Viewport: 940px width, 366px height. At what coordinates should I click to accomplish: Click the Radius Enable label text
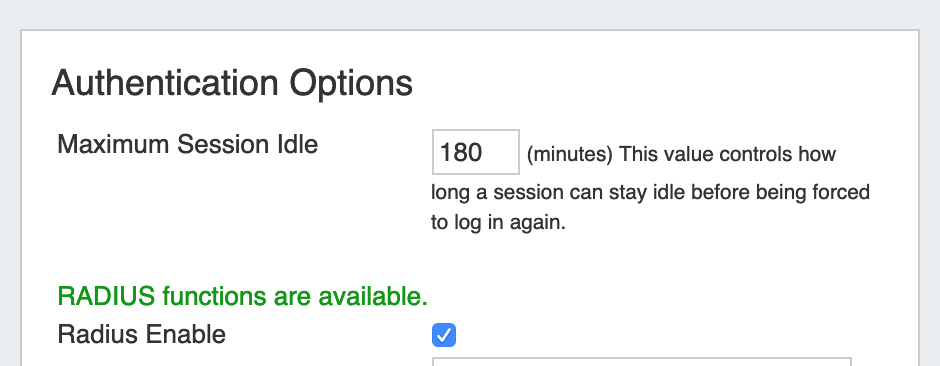pos(141,334)
